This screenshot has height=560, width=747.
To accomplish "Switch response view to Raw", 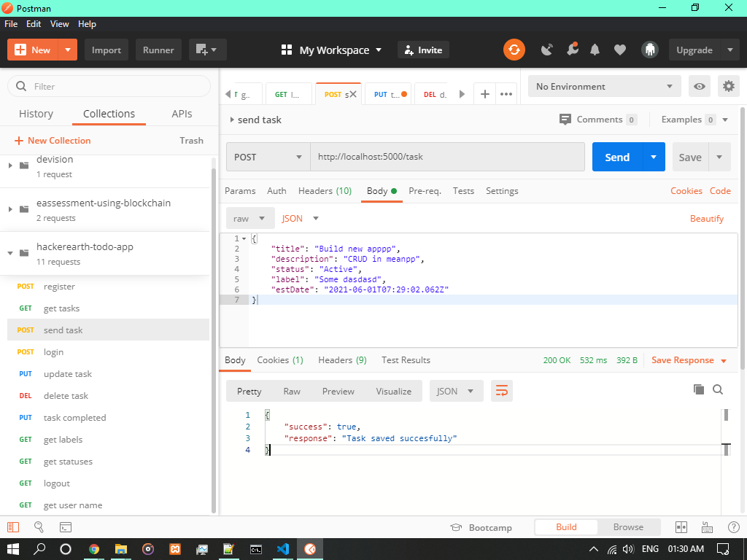I will [x=292, y=391].
